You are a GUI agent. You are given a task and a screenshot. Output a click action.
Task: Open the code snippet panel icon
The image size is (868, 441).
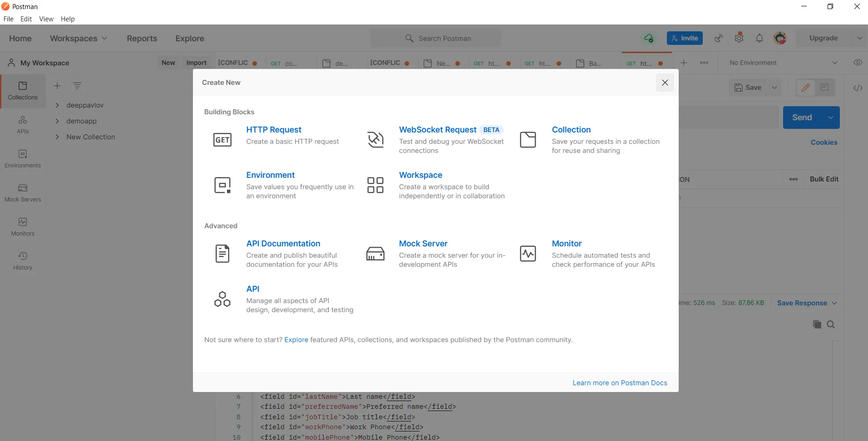858,88
